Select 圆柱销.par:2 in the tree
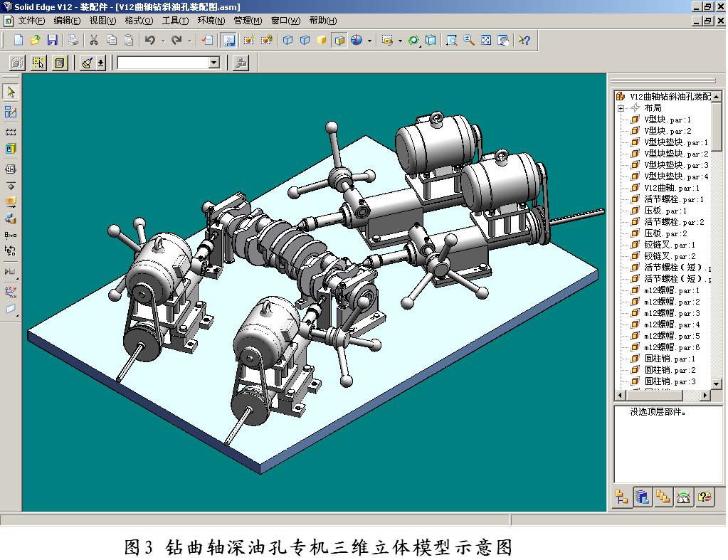 click(670, 370)
